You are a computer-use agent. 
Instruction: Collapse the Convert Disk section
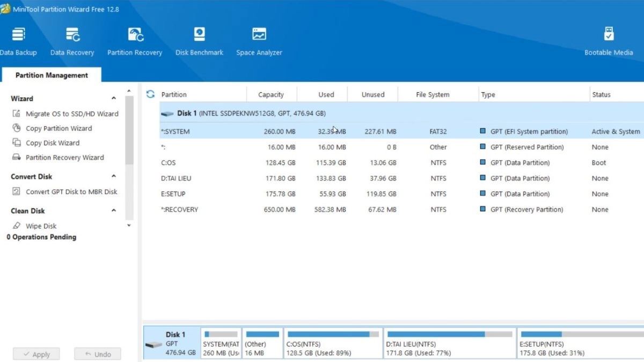114,176
